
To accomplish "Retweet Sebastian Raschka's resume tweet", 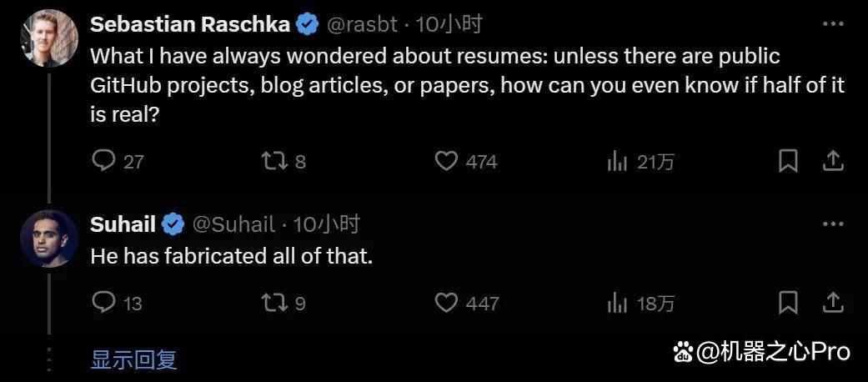I will click(274, 162).
